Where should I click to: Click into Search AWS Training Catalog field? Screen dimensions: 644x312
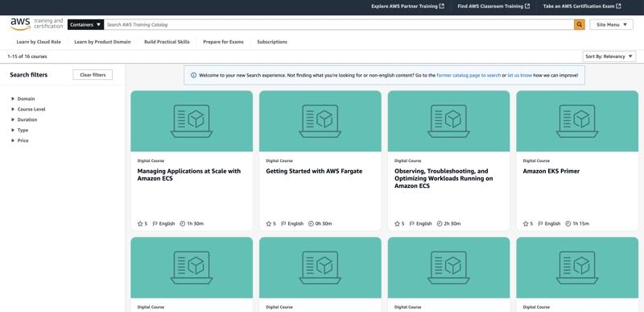[339, 25]
